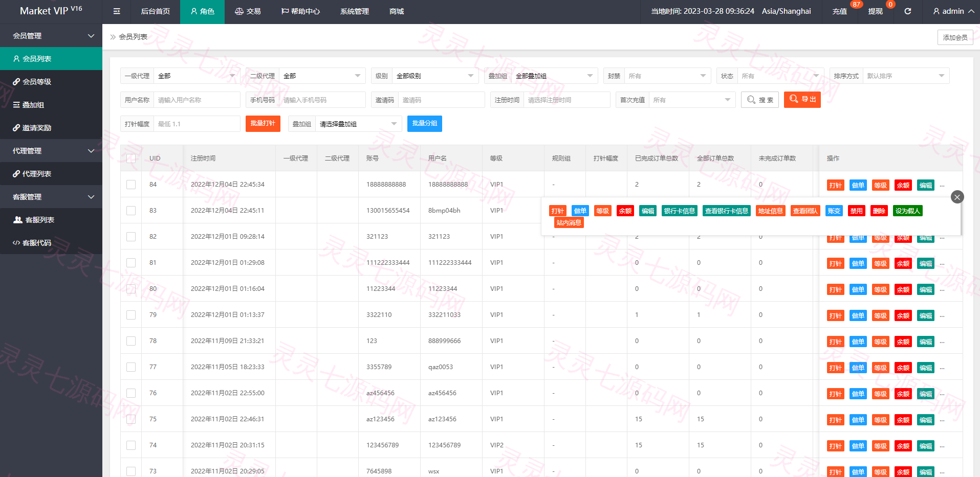Open the 交易 top menu
This screenshot has width=980, height=477.
point(248,11)
